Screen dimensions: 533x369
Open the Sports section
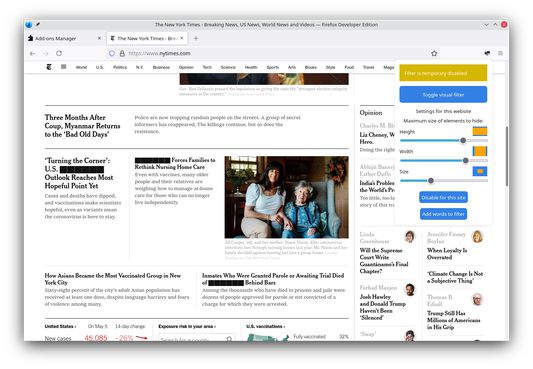[x=273, y=67]
